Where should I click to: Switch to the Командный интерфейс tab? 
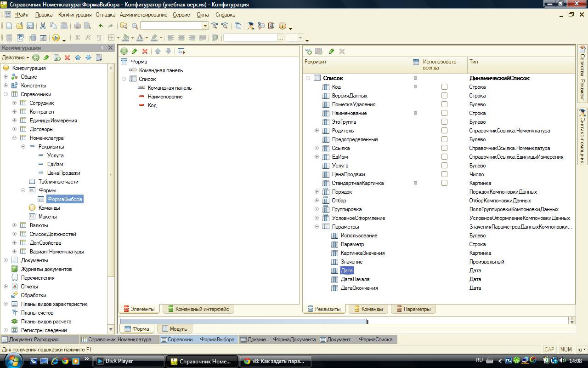pyautogui.click(x=198, y=309)
